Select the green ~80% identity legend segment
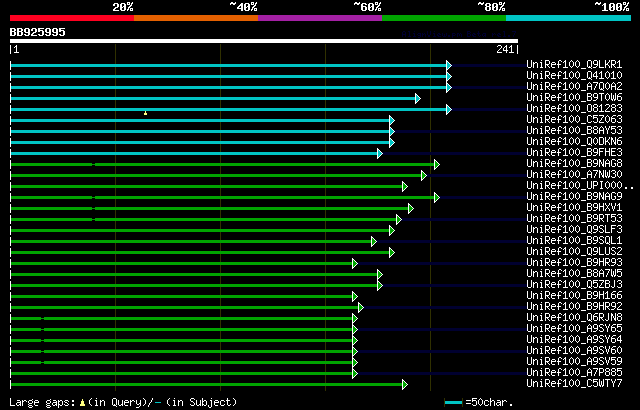Viewport: 640px width, 410px height. 444,18
